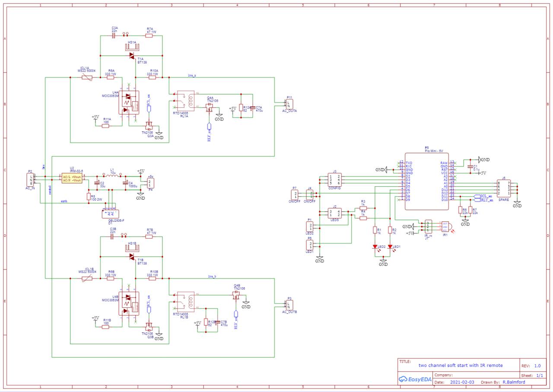553x392 pixels.
Task: Click the 'REV: 1.0' field
Action: 532,366
